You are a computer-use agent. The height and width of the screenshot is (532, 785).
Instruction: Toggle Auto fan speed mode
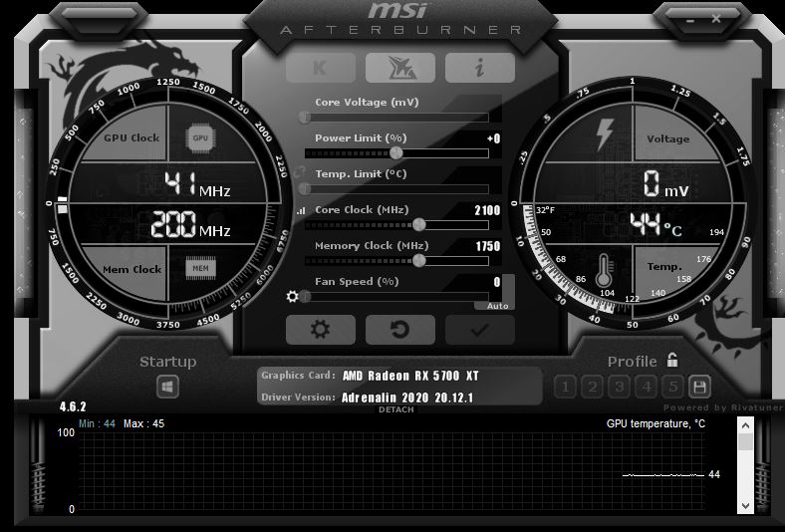(x=497, y=306)
